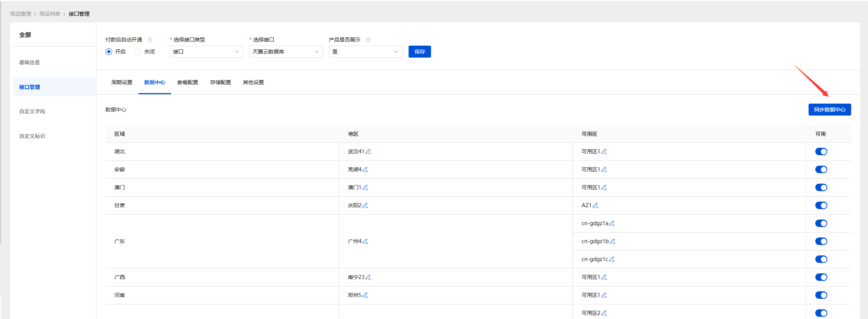Edit the 郑州5 region entry
This screenshot has width=868, height=319.
(x=365, y=295)
